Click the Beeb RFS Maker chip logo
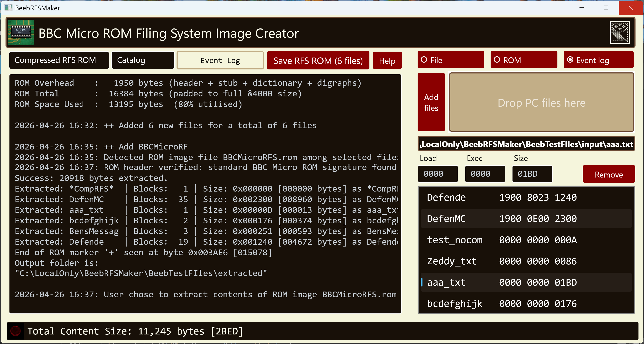 [x=21, y=33]
